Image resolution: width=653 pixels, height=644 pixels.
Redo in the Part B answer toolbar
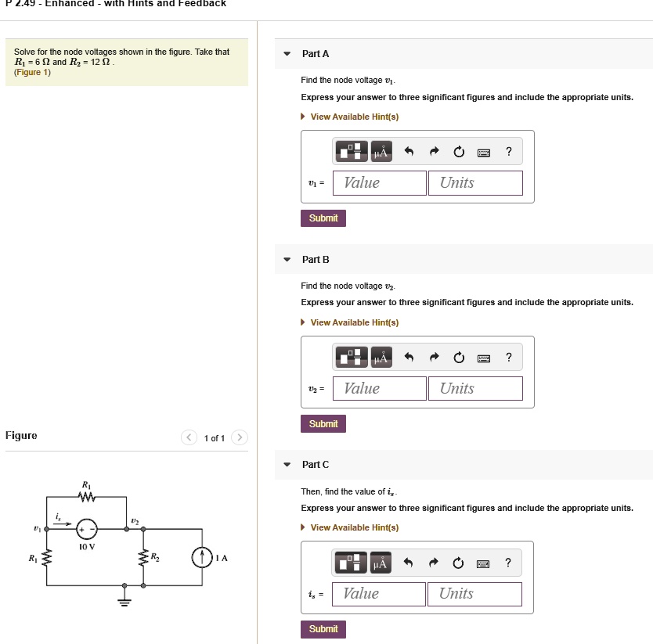tap(434, 357)
